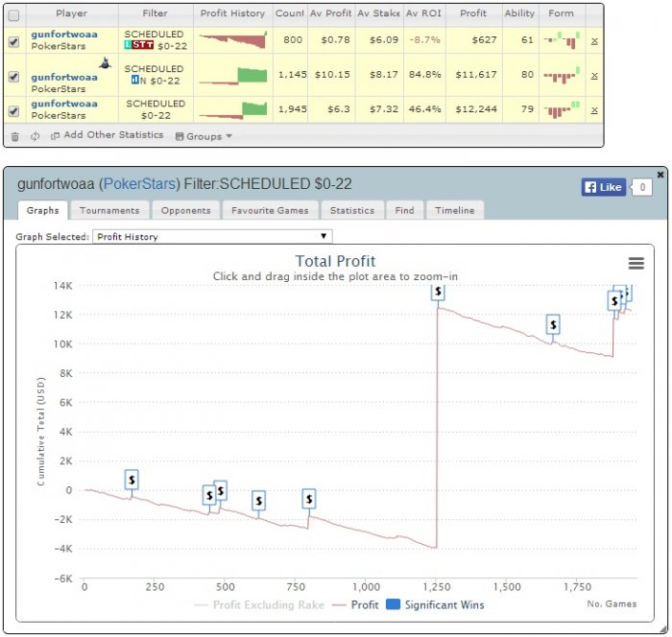Click the 84.8% Av ROI value
This screenshot has width=672, height=637.
pyautogui.click(x=424, y=75)
